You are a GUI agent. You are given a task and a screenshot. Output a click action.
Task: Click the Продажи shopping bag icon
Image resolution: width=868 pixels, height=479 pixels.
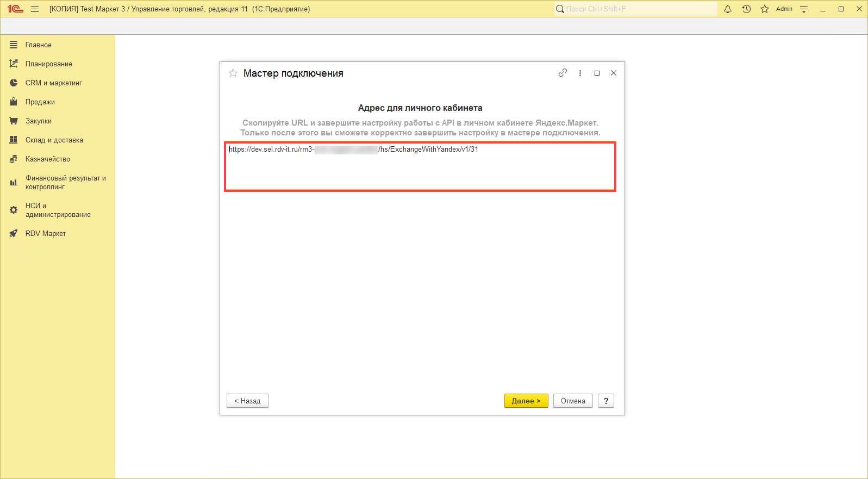14,102
